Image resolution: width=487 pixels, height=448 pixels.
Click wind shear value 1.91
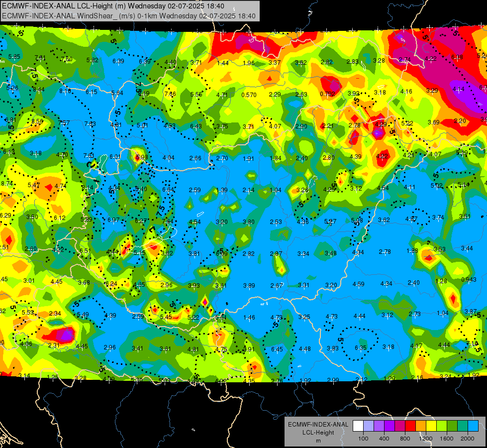(248, 159)
